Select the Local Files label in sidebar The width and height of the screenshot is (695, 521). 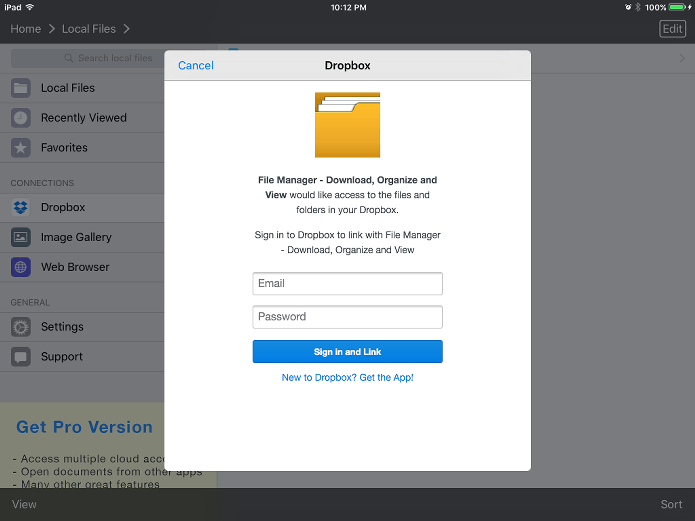tap(68, 88)
